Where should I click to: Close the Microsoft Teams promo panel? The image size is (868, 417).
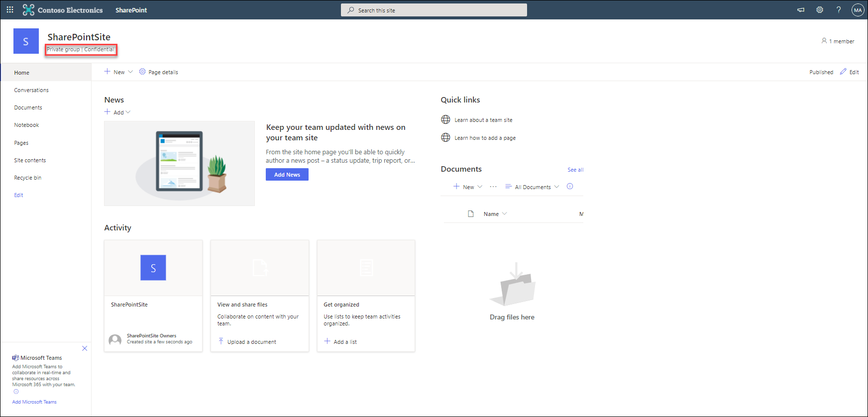[x=85, y=348]
